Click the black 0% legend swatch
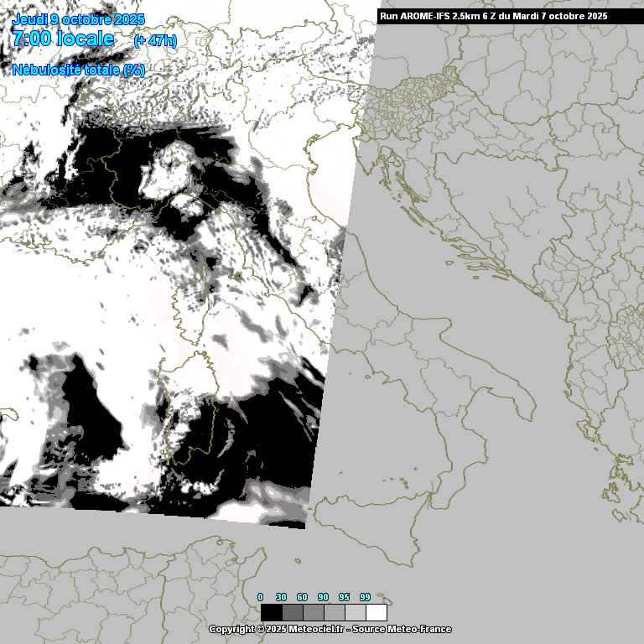The width and height of the screenshot is (644, 644). 271,612
